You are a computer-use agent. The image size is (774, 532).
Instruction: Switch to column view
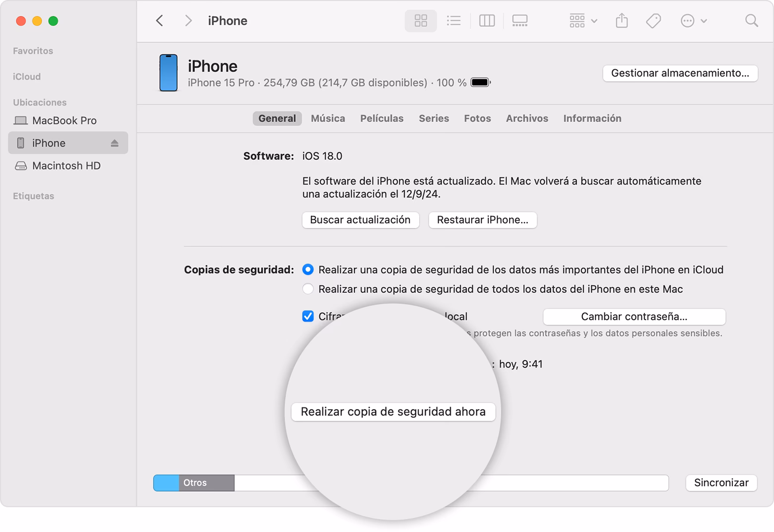tap(487, 21)
